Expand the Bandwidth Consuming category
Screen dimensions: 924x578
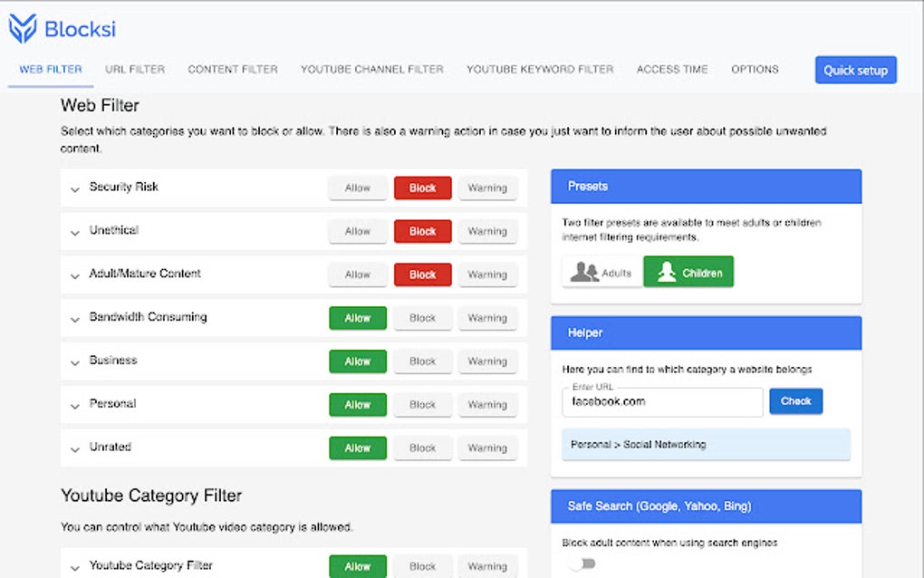point(75,318)
